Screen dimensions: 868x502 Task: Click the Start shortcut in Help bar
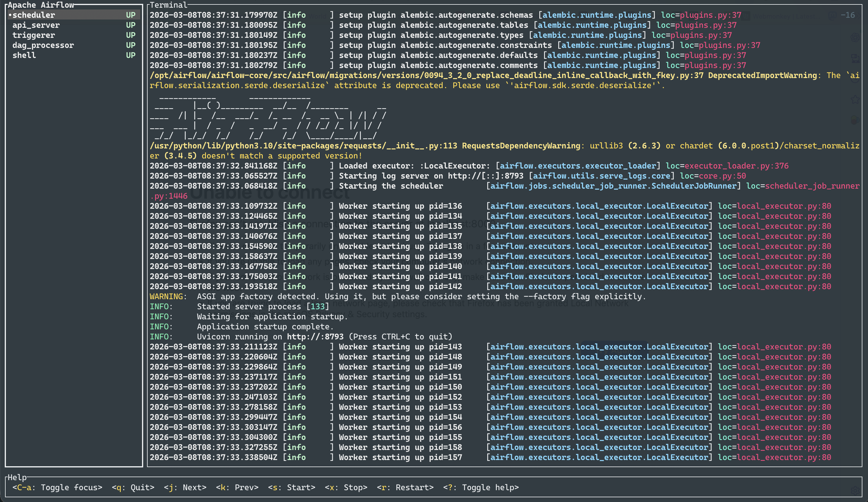[291, 488]
